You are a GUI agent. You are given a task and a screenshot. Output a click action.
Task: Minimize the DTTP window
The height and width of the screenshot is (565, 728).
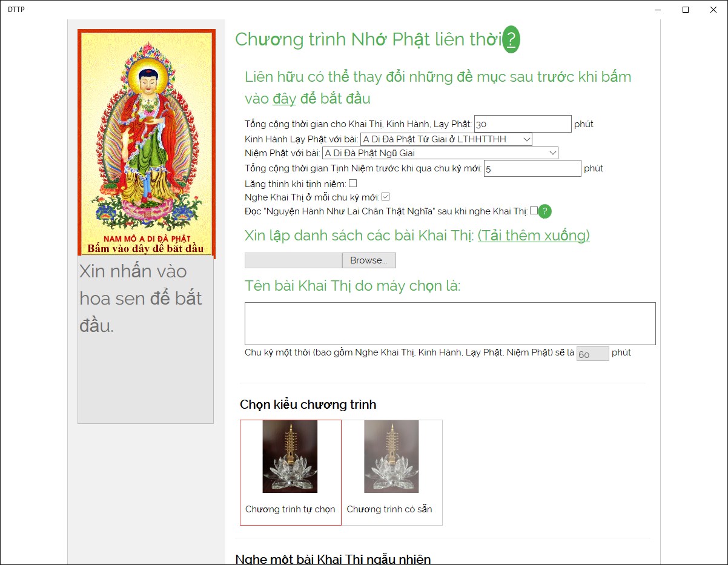[658, 10]
